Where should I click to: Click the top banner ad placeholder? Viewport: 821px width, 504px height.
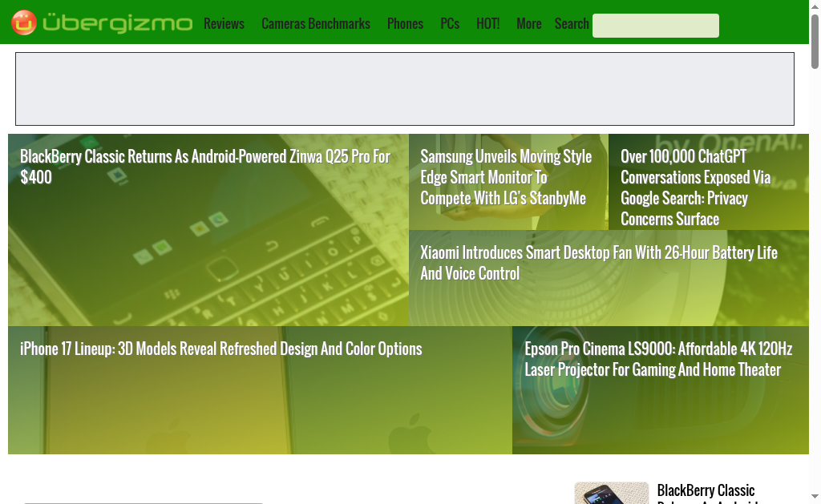[405, 88]
